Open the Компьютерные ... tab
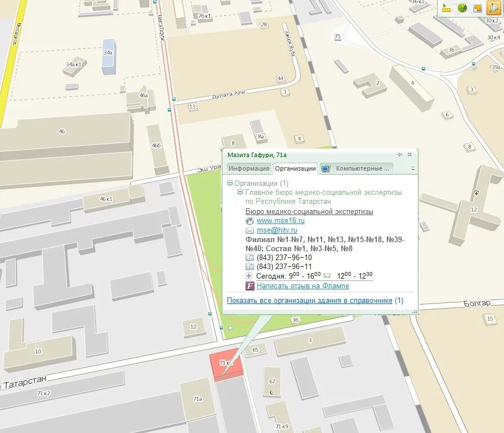The height and width of the screenshot is (433, 504). tap(356, 168)
